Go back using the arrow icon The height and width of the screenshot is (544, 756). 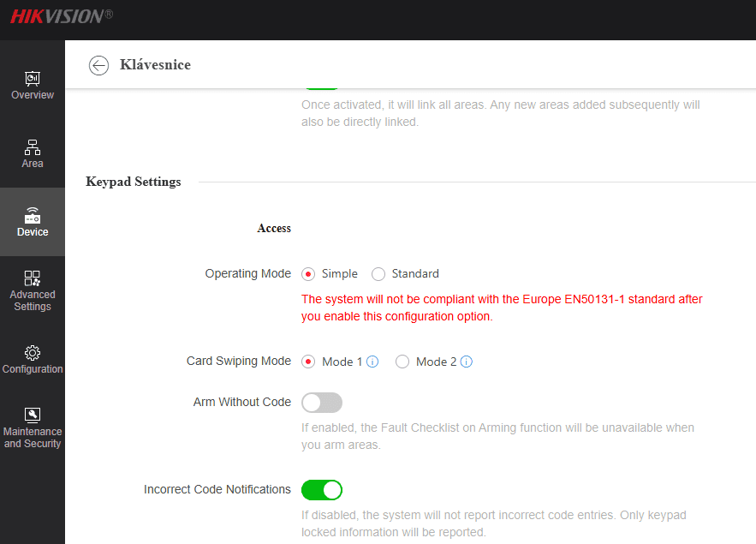click(x=98, y=65)
